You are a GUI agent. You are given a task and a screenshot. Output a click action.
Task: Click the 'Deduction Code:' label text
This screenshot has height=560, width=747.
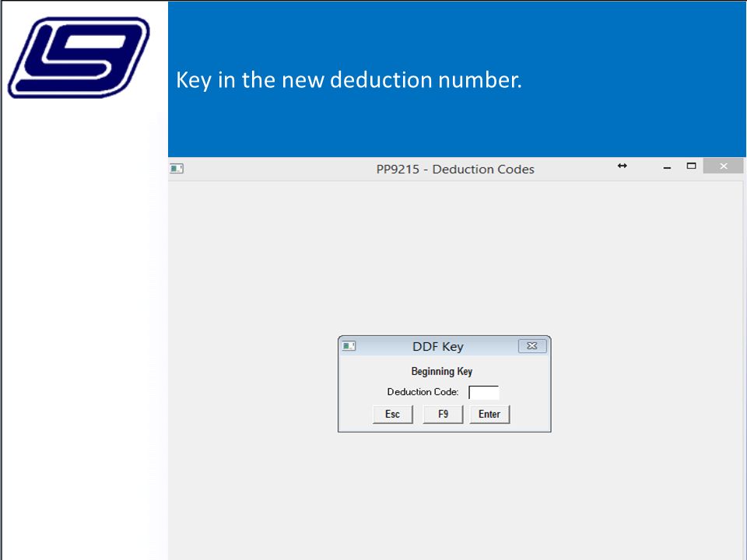[x=423, y=392]
